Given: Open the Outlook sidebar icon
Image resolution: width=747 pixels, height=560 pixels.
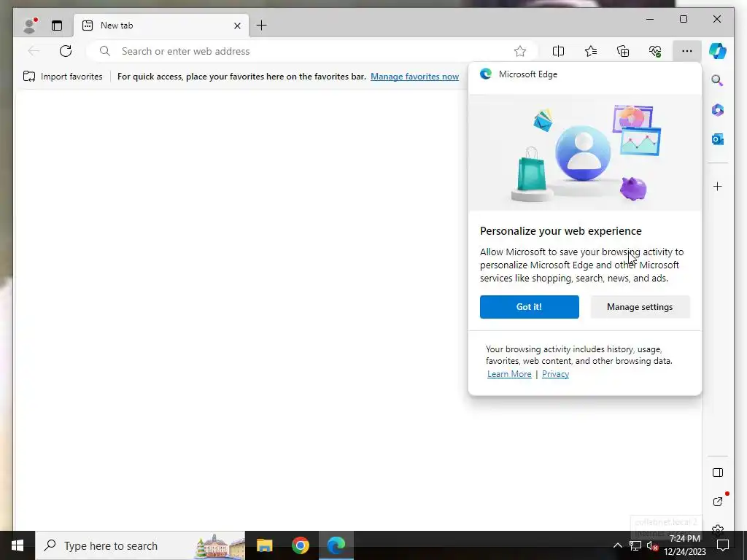Looking at the screenshot, I should pyautogui.click(x=718, y=139).
